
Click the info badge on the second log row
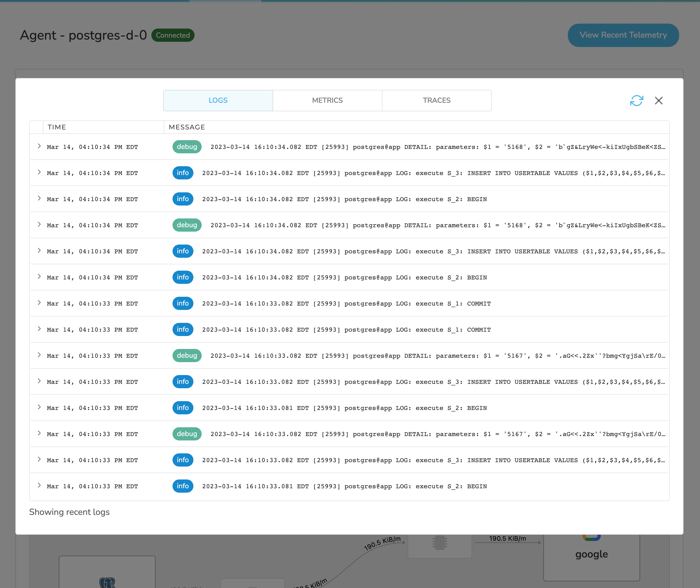click(183, 173)
